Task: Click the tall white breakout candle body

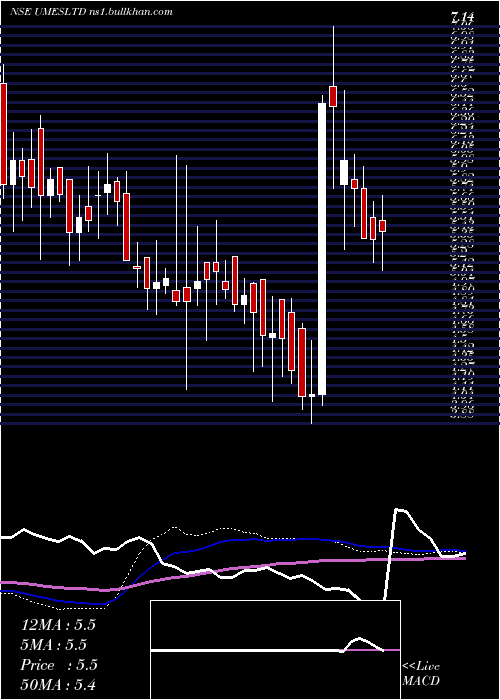Action: tap(322, 249)
